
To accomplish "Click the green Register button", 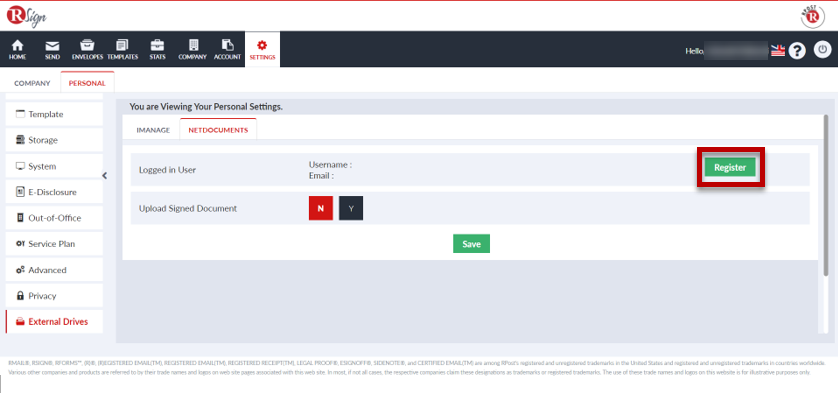I will pos(730,167).
